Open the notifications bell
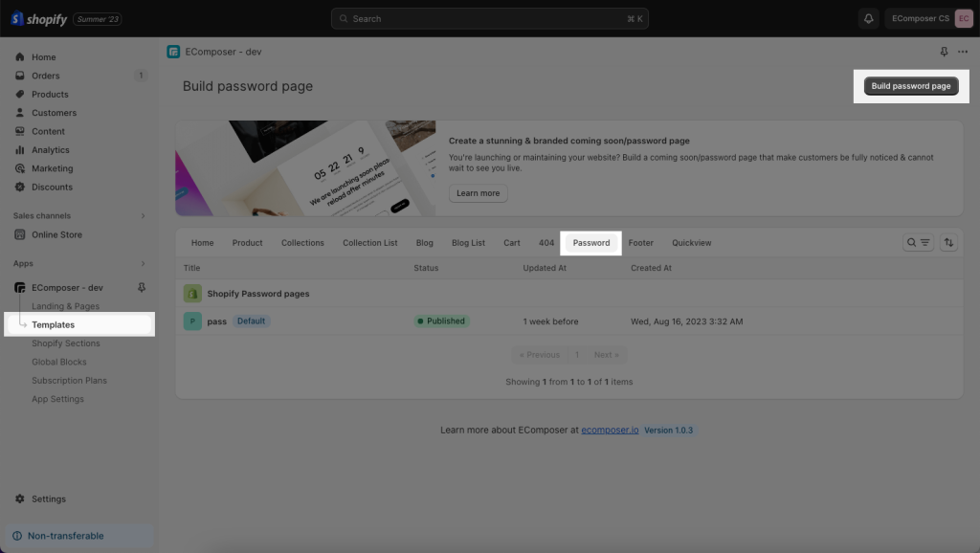This screenshot has height=553, width=980. [x=869, y=19]
